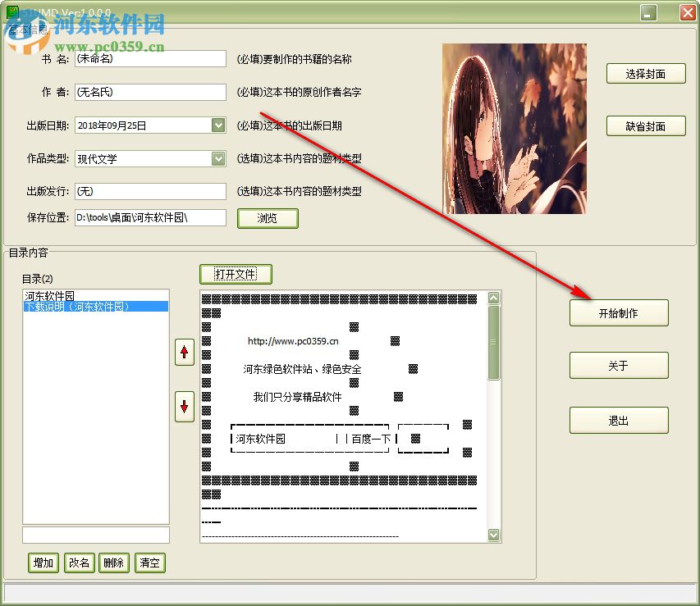Open the publication date dropdown for 出版日期

point(217,125)
